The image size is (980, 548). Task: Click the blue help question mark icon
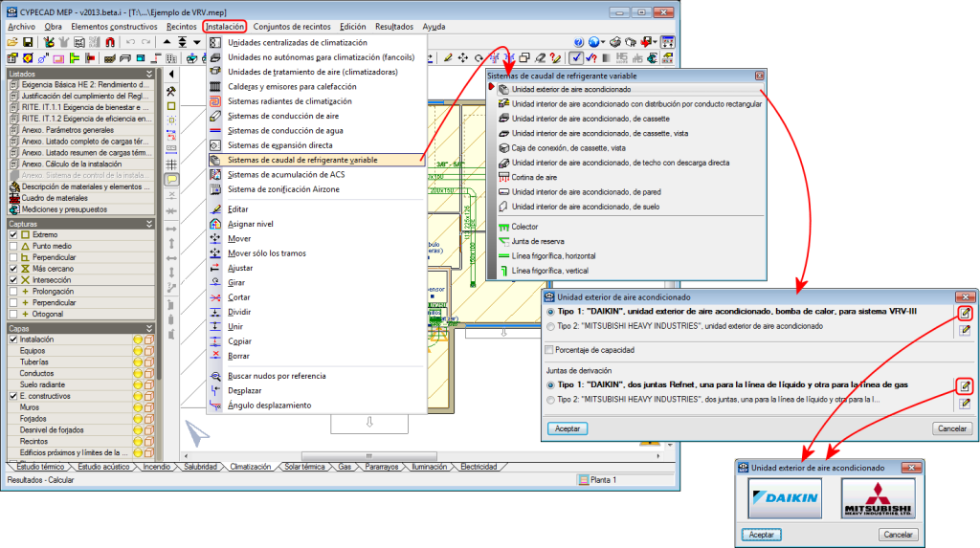point(579,42)
